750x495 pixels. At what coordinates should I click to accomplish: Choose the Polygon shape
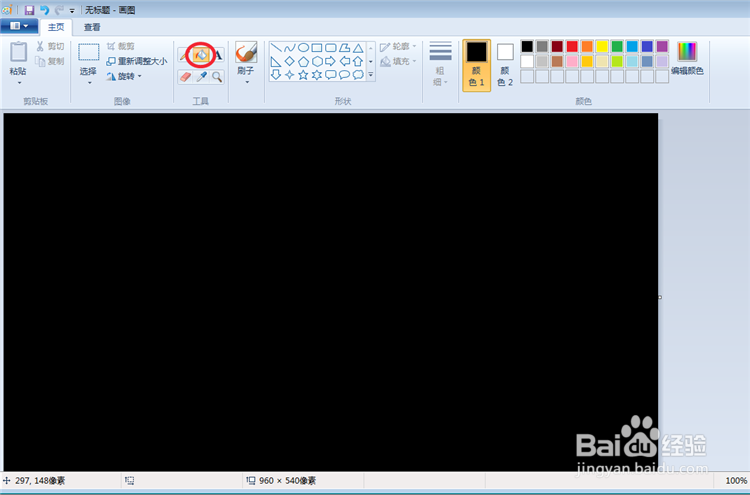point(344,48)
